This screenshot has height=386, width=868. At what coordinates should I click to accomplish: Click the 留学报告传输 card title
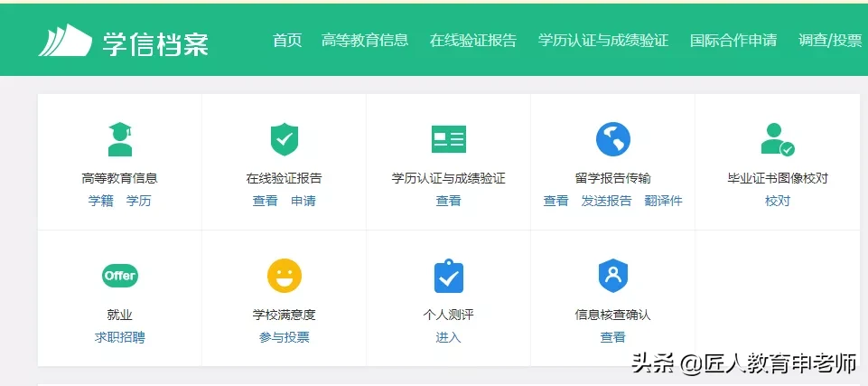(612, 178)
